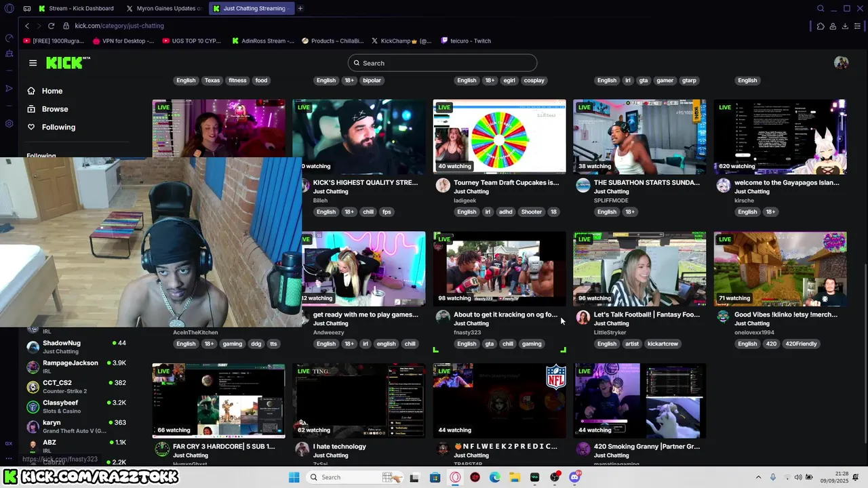Open 420 Smoking Granny stream thumbnail

pyautogui.click(x=639, y=401)
